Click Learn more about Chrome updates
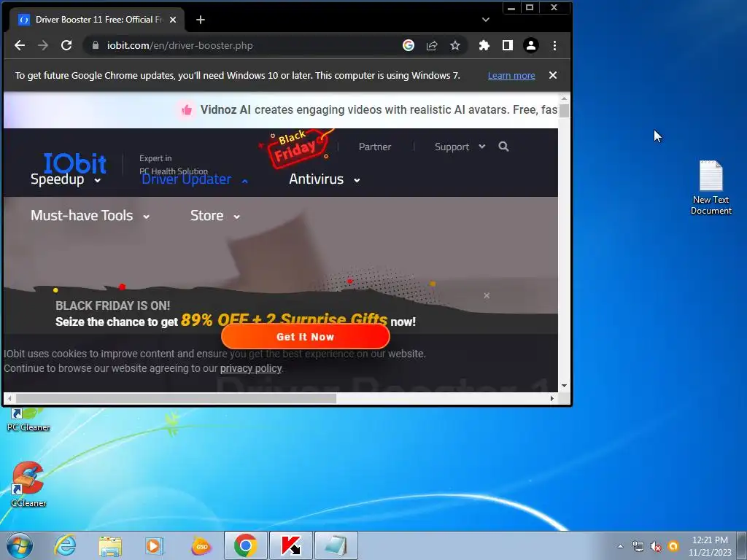747x560 pixels. click(511, 76)
